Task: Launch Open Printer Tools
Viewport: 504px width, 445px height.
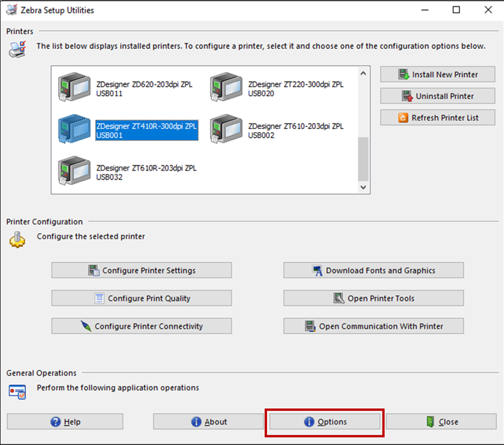Action: point(374,298)
